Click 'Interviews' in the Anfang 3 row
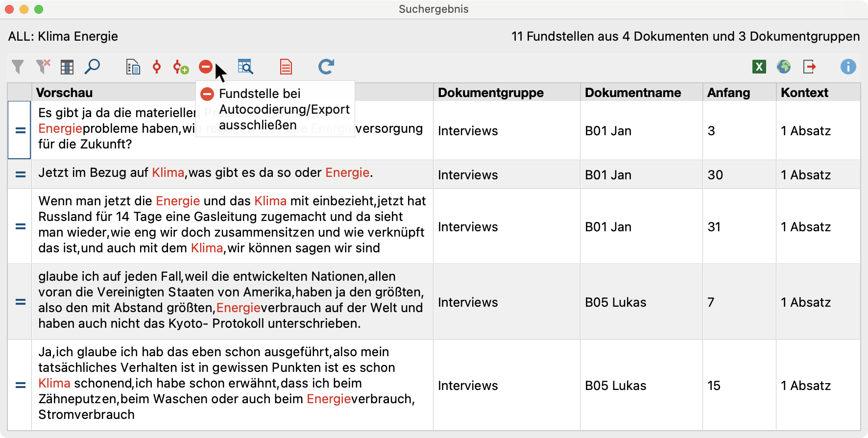This screenshot has width=868, height=438. (468, 131)
